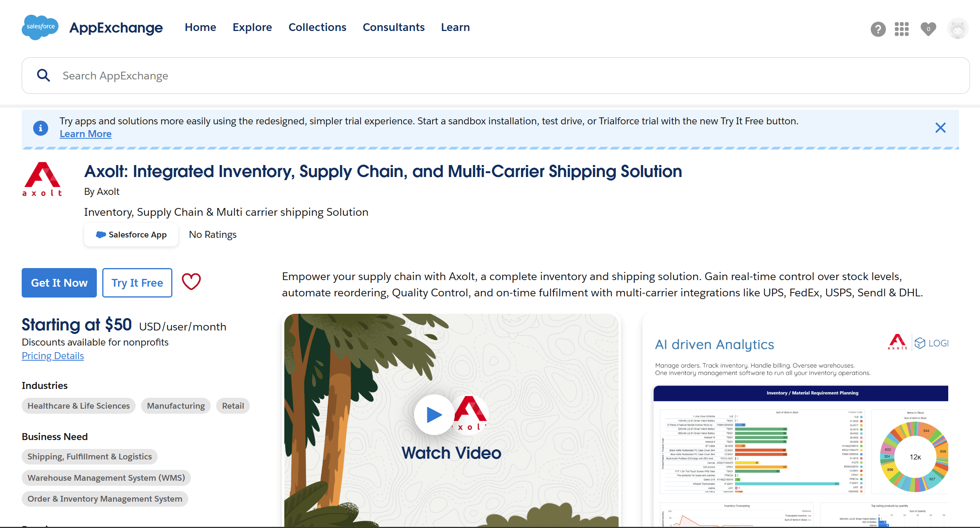Click Learn More in the banner
The width and height of the screenshot is (980, 528).
[85, 134]
